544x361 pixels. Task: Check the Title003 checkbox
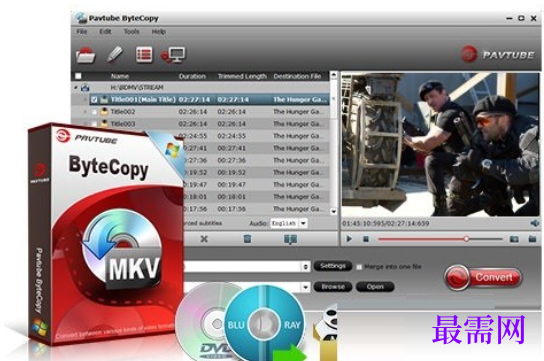(94, 124)
